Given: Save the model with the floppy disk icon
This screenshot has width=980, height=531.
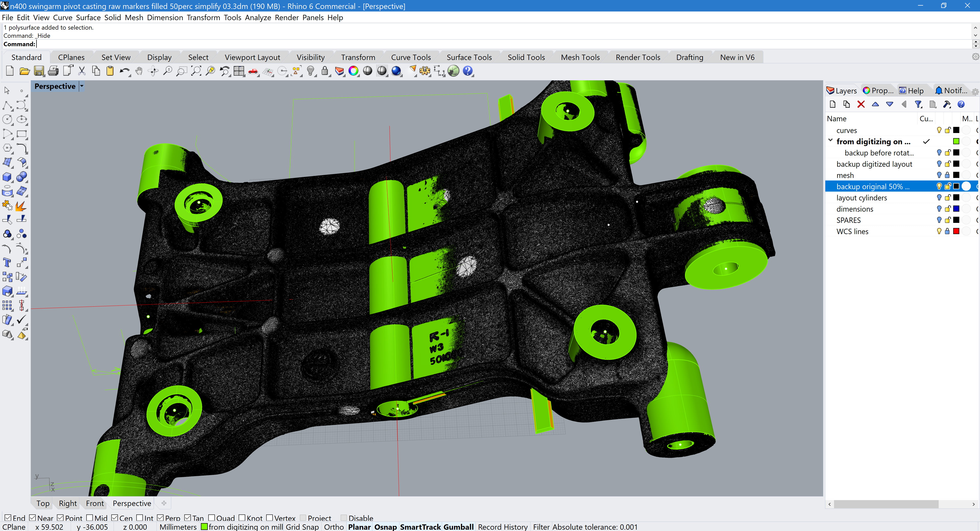Looking at the screenshot, I should click(39, 71).
